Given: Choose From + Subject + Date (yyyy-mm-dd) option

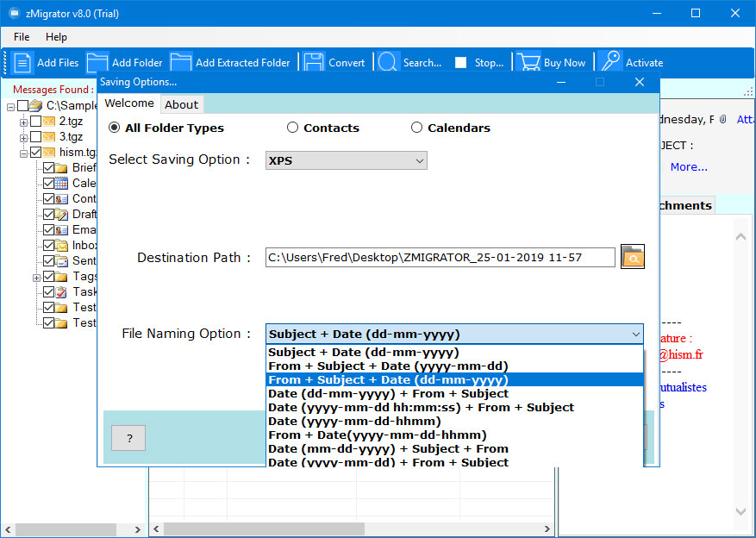Looking at the screenshot, I should coord(454,366).
